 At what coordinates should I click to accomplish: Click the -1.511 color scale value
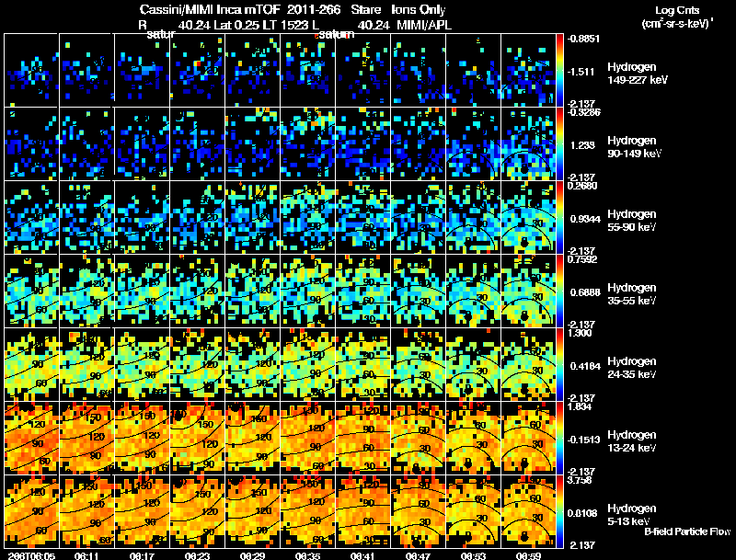(x=581, y=72)
